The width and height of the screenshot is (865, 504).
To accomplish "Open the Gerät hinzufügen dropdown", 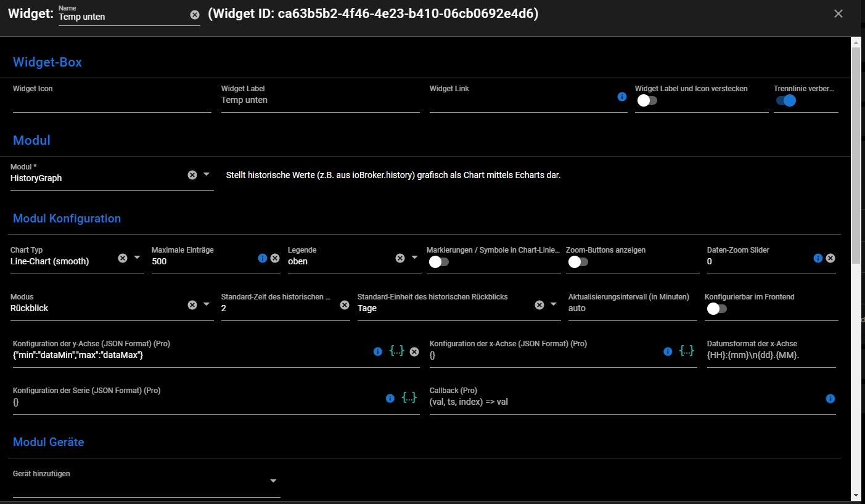I will tap(273, 481).
